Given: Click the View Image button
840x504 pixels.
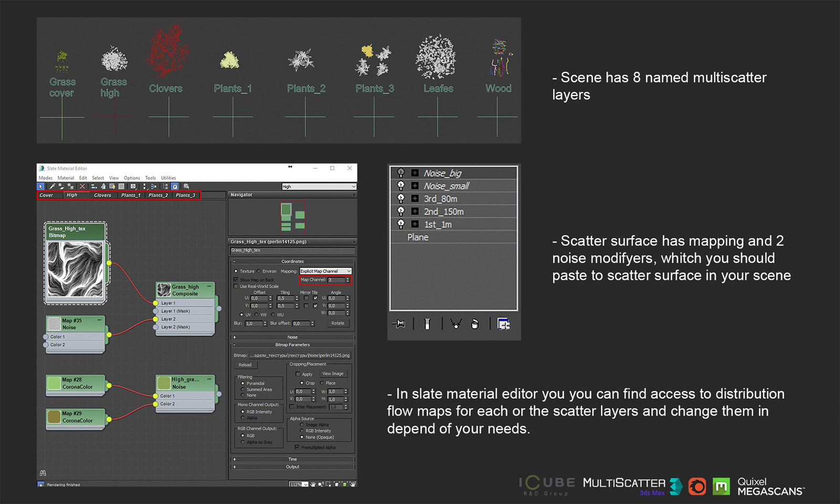Looking at the screenshot, I should point(333,374).
